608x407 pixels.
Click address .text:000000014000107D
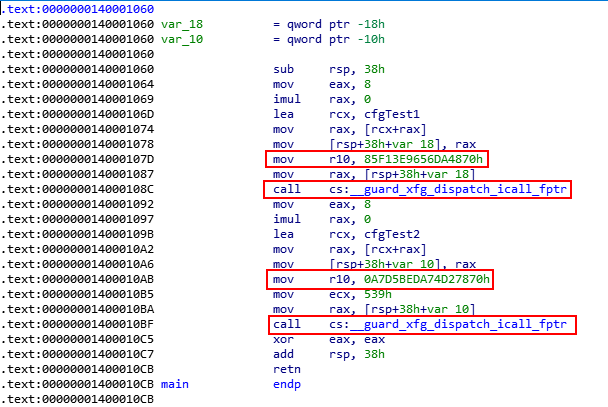[x=78, y=159]
